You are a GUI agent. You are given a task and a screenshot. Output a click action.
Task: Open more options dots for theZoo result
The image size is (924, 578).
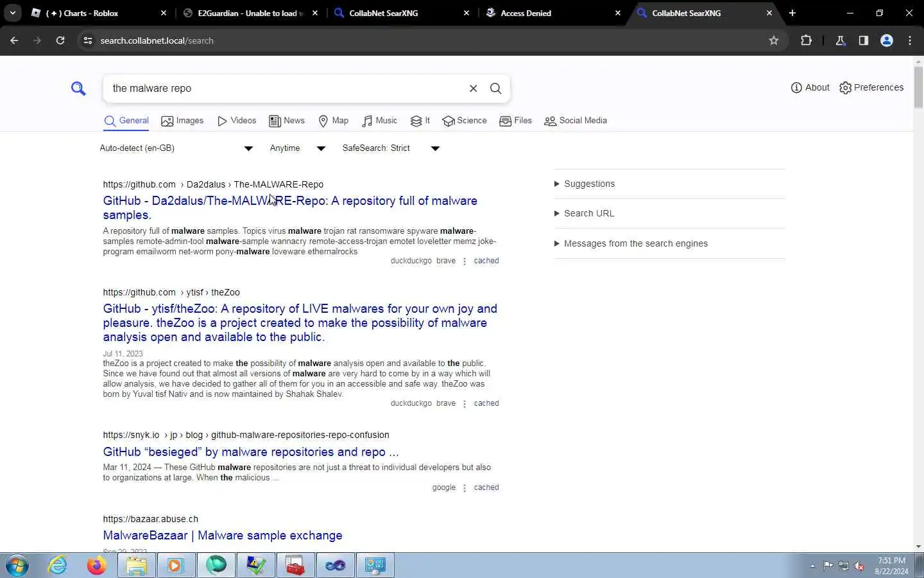click(465, 404)
